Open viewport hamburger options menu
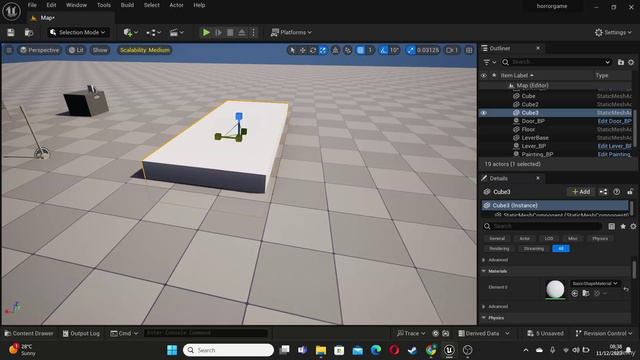640x360 pixels. click(x=9, y=50)
